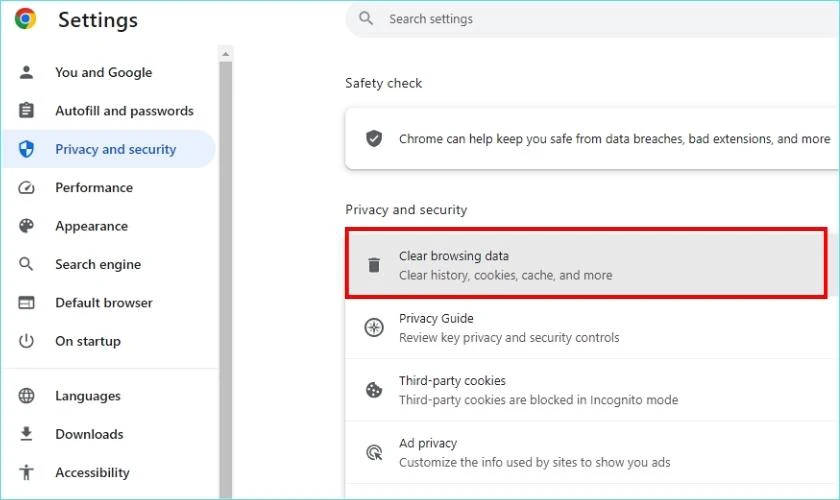Click the globe icon for Languages
This screenshot has height=500, width=840.
pos(26,395)
